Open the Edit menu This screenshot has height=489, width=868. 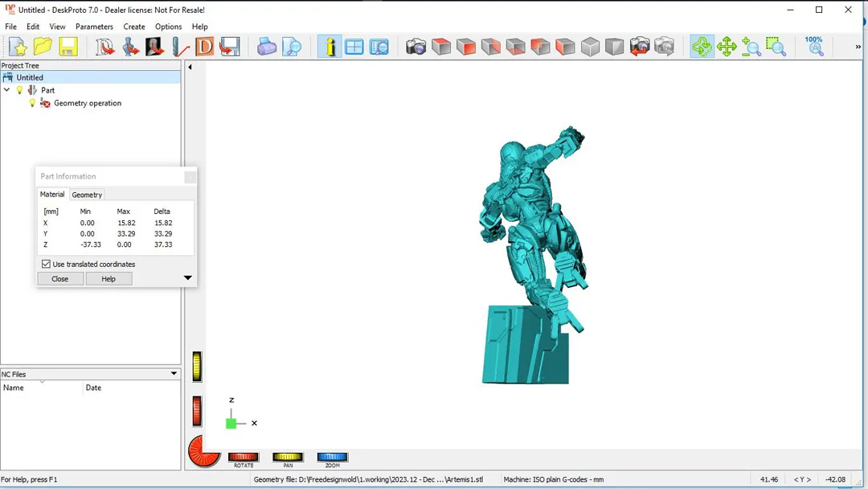click(33, 27)
